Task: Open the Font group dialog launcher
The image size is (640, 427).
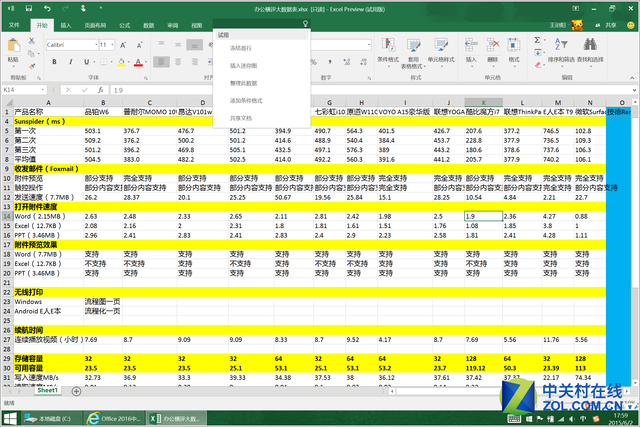Action: 145,78
